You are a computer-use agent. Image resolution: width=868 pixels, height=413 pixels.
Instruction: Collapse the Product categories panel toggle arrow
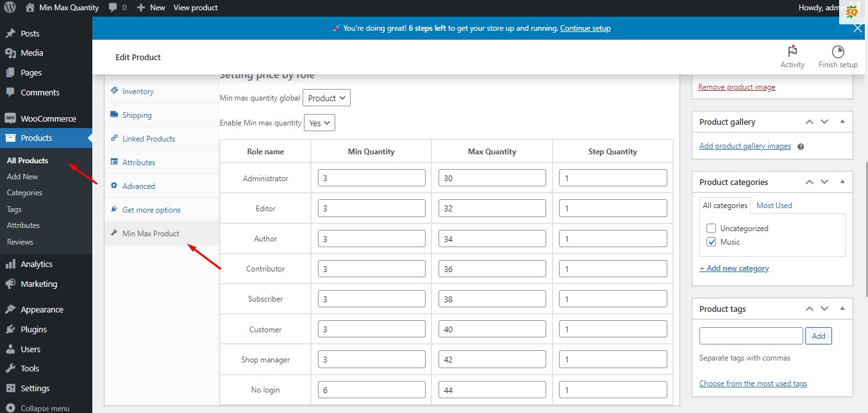click(842, 182)
